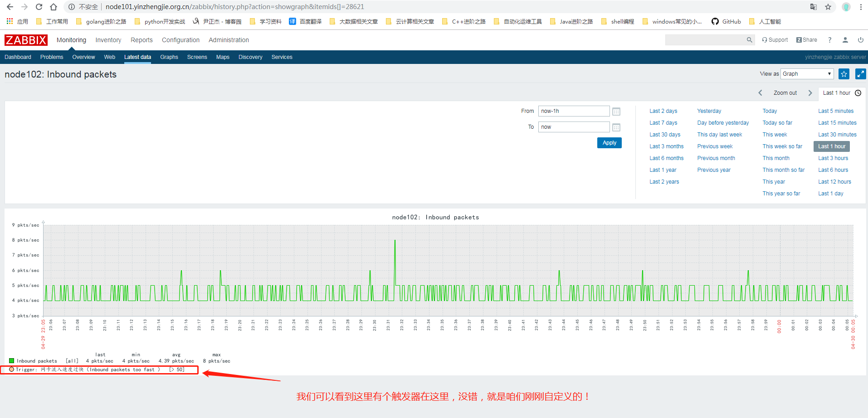The width and height of the screenshot is (868, 418).
Task: Open the Graphs submenu
Action: click(x=169, y=57)
